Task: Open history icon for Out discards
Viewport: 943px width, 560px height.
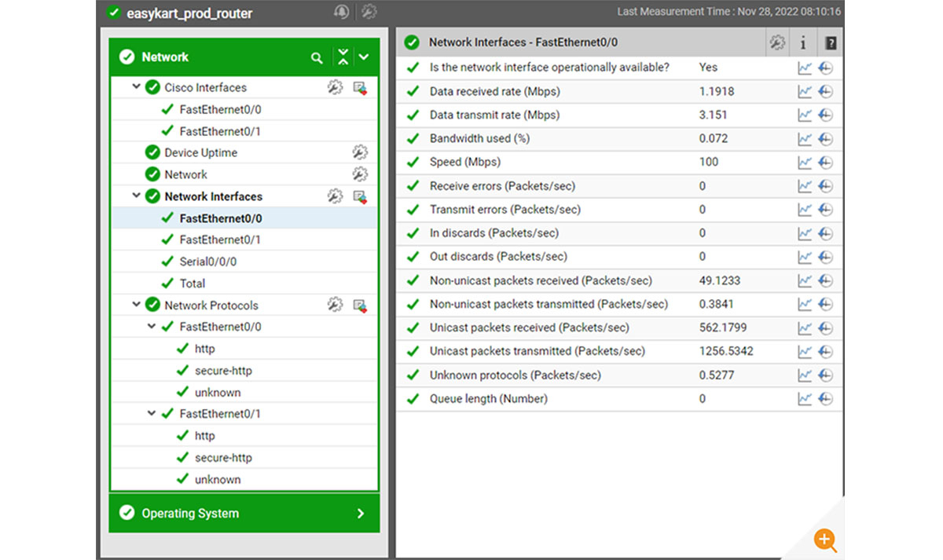Action: coord(825,257)
